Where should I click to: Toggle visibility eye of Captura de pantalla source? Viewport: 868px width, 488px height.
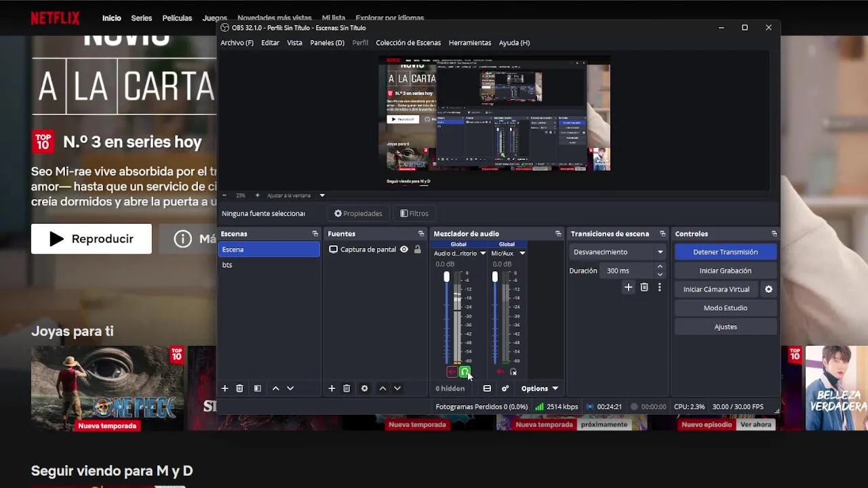click(404, 249)
